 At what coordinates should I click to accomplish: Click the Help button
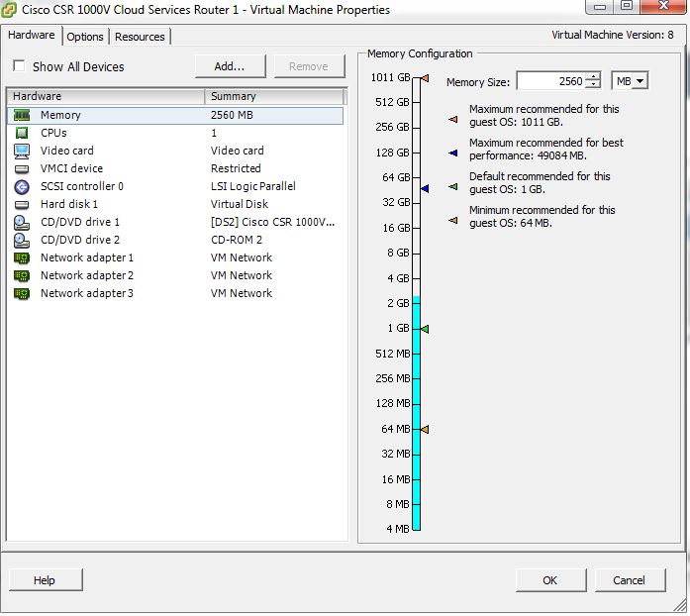[45, 580]
